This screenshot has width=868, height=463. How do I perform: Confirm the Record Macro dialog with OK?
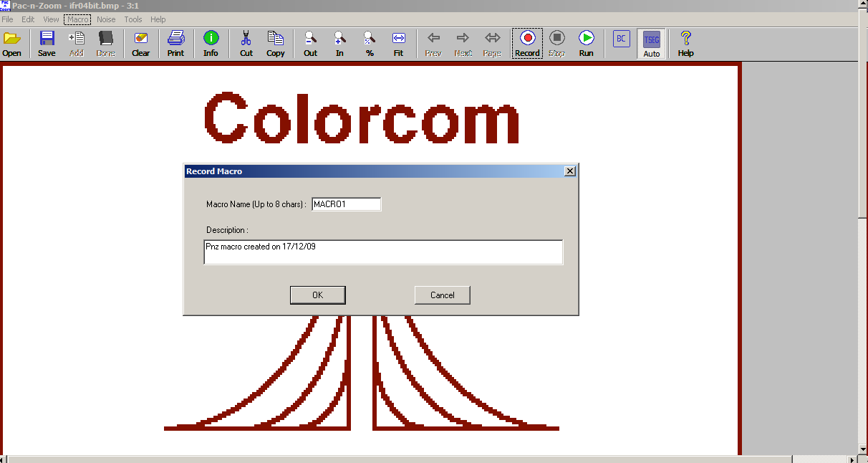[317, 295]
